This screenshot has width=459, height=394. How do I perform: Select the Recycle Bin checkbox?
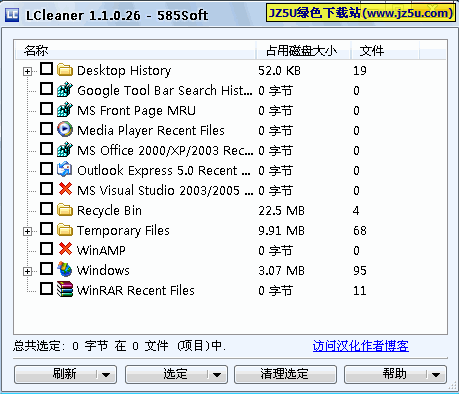46,209
